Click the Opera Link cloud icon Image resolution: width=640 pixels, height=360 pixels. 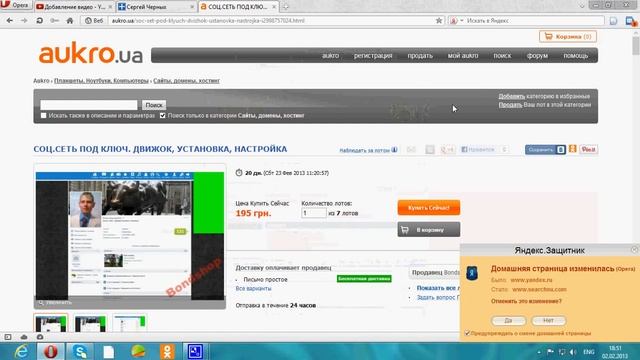tap(24, 337)
